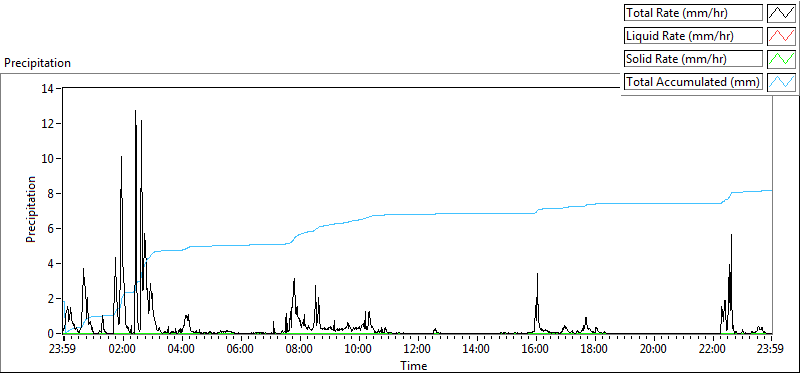Click the black Total Rate plot icon
This screenshot has width=800, height=373.
coord(782,13)
